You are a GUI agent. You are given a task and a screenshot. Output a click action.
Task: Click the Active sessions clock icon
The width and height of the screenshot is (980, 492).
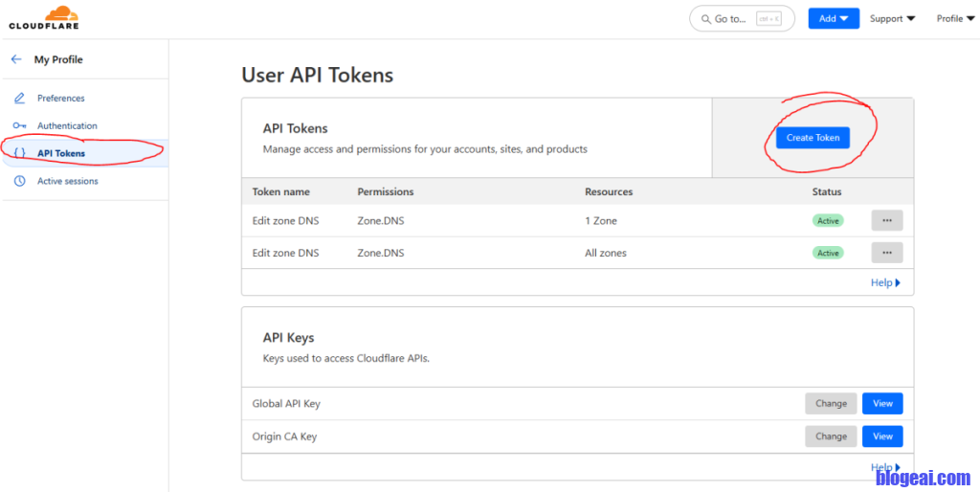coord(19,181)
